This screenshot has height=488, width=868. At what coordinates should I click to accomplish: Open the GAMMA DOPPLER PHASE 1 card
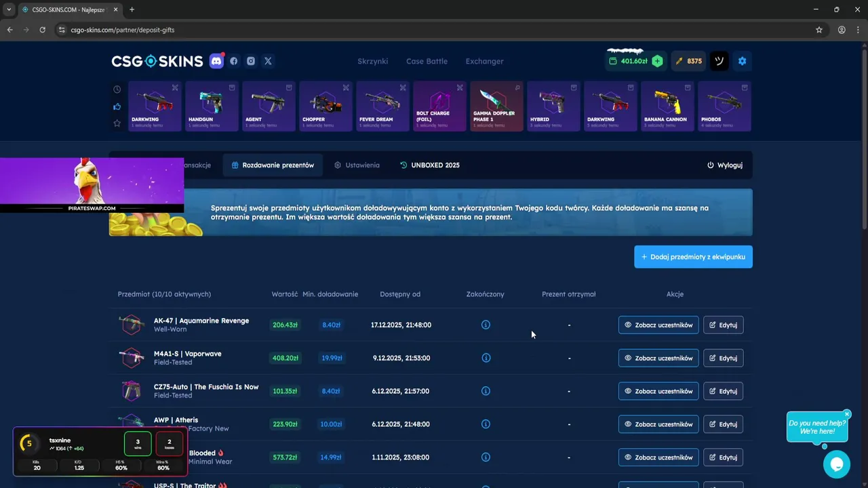coord(496,106)
